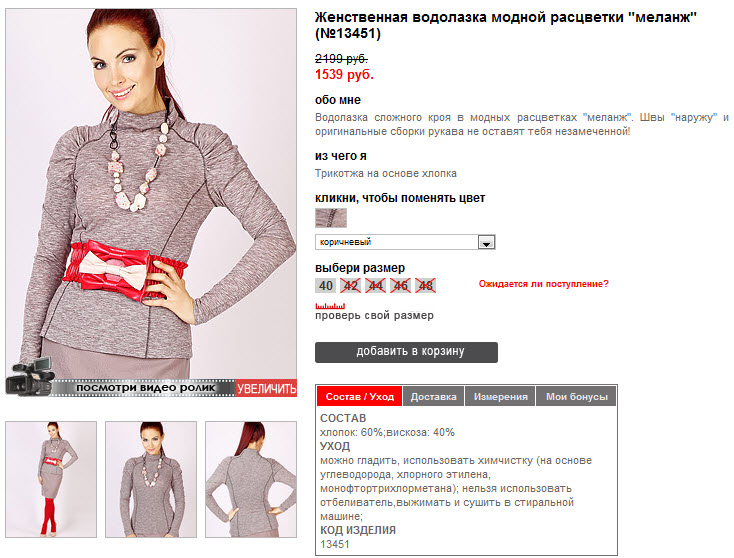Open the Измерения tab
Viewport: 734px width, 558px height.
[x=500, y=396]
